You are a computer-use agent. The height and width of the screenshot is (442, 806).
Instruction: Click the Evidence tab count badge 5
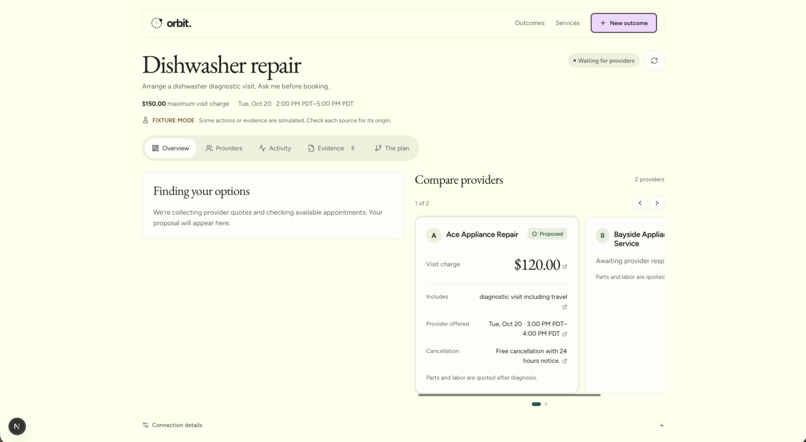[353, 148]
